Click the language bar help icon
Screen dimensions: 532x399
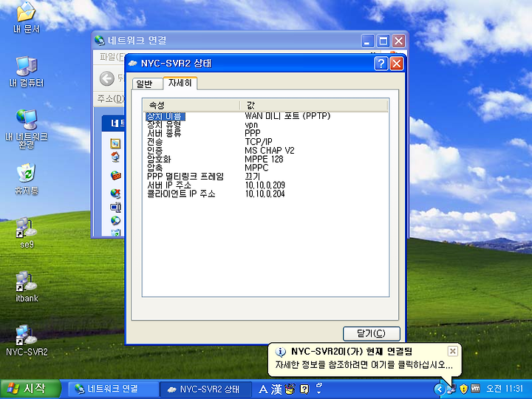click(304, 389)
